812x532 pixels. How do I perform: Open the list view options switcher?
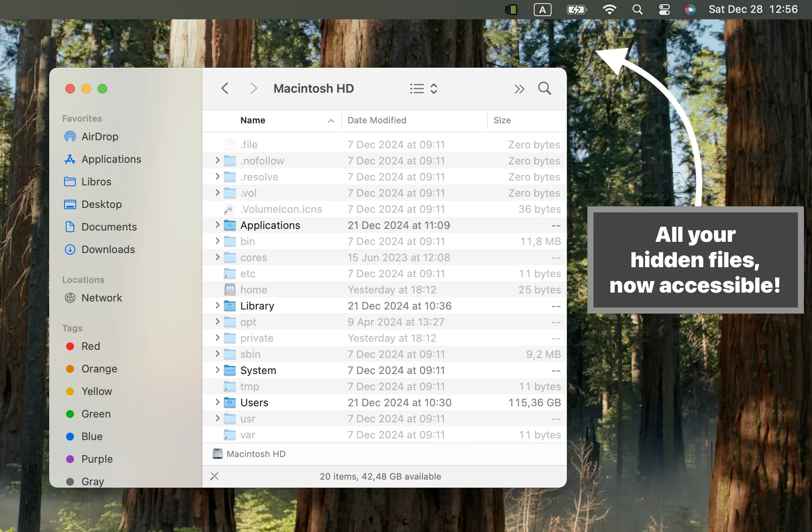423,89
